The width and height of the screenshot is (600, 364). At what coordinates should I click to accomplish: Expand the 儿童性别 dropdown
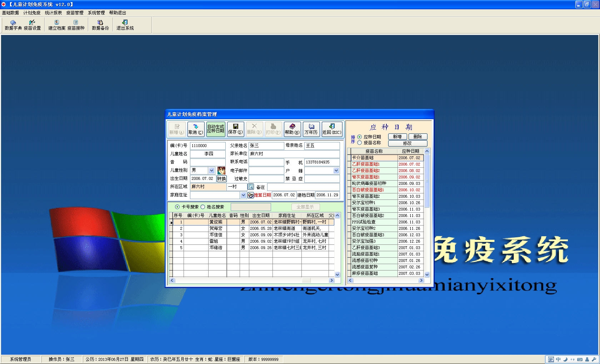point(211,171)
